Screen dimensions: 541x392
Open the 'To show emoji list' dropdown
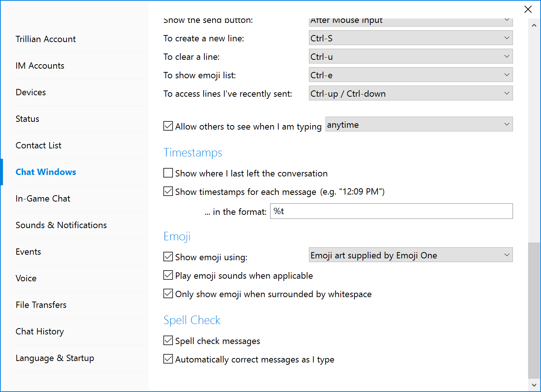click(x=411, y=75)
